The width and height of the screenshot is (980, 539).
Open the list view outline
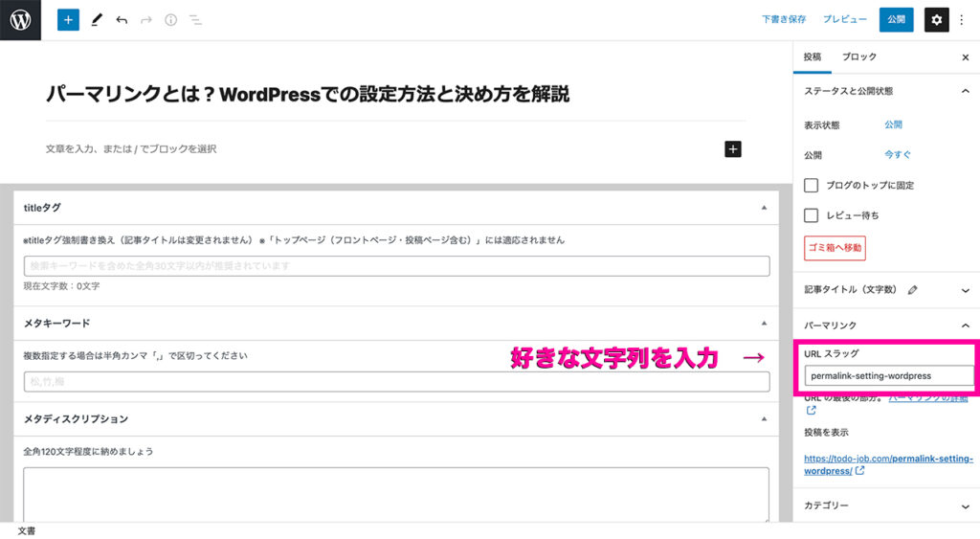pyautogui.click(x=195, y=20)
